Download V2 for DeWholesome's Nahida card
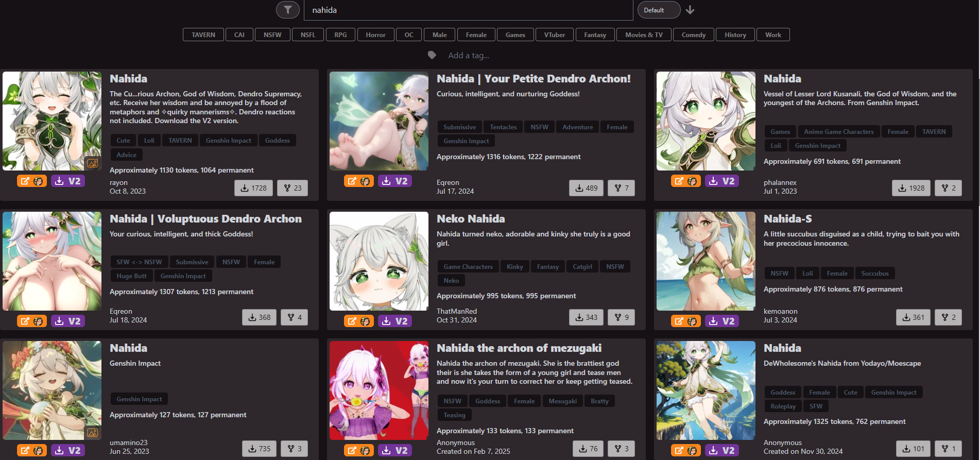The height and width of the screenshot is (460, 980). click(x=722, y=450)
